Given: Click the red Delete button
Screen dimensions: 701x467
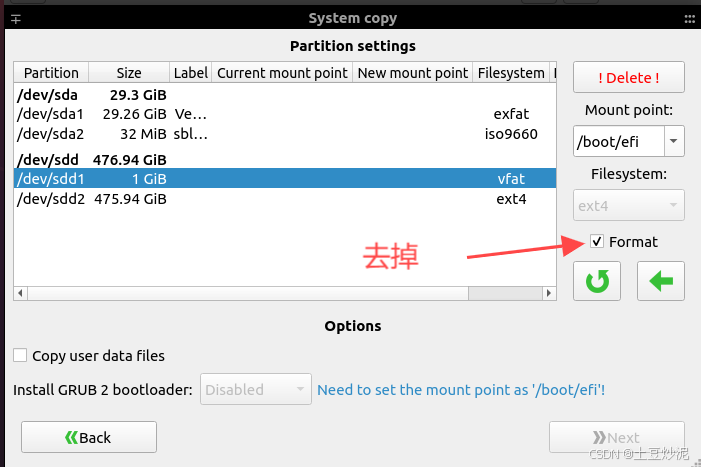Looking at the screenshot, I should pyautogui.click(x=629, y=77).
